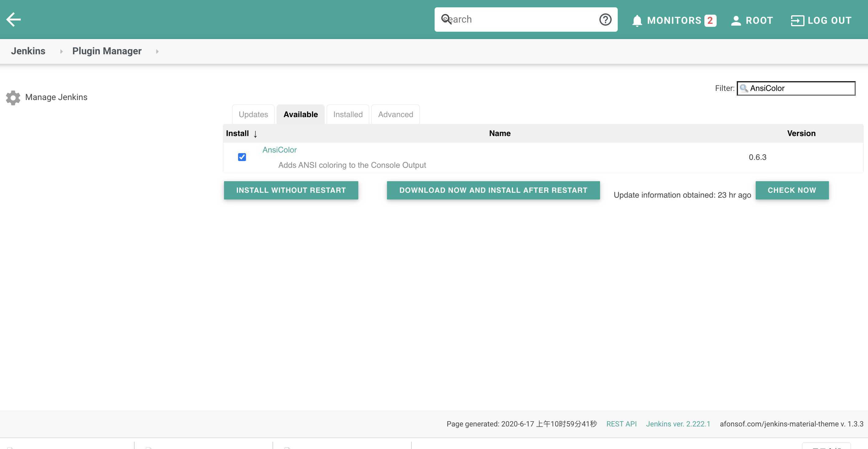The height and width of the screenshot is (449, 868).
Task: Click the Filter field containing AnsiColor
Action: [796, 88]
